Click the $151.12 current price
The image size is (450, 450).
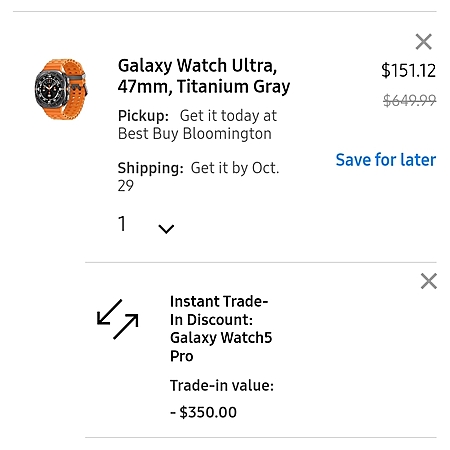tap(408, 70)
